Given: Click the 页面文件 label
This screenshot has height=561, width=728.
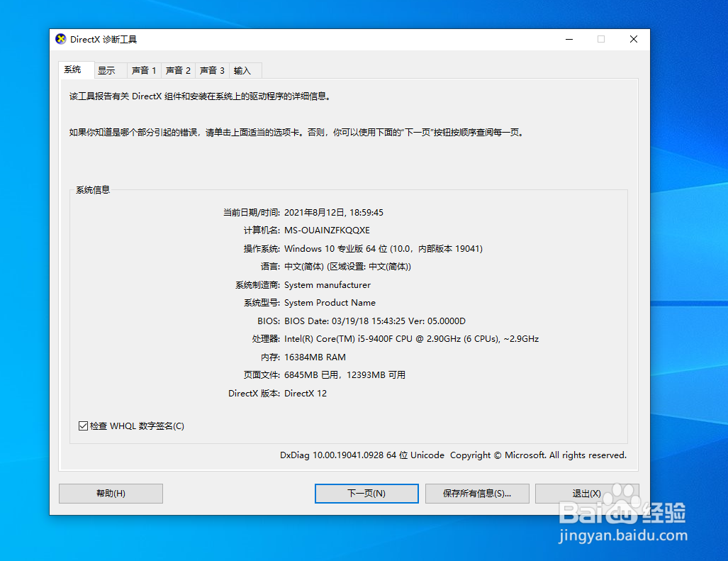Looking at the screenshot, I should 262,374.
